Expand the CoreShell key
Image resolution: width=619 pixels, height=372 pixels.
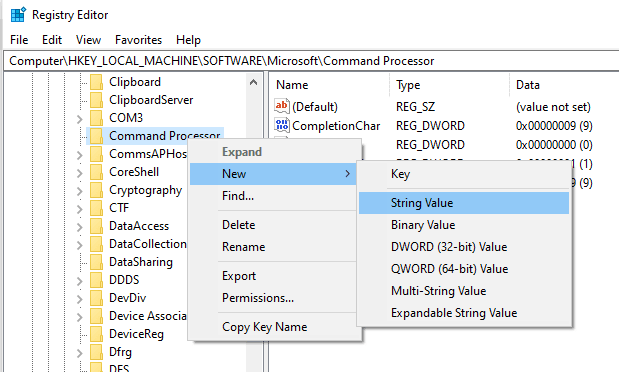click(x=80, y=173)
